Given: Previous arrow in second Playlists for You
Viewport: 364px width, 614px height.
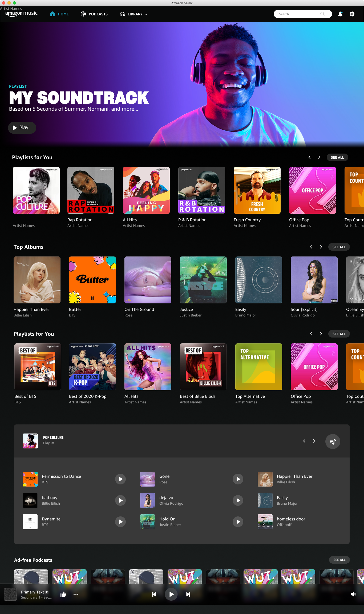Looking at the screenshot, I should click(311, 334).
